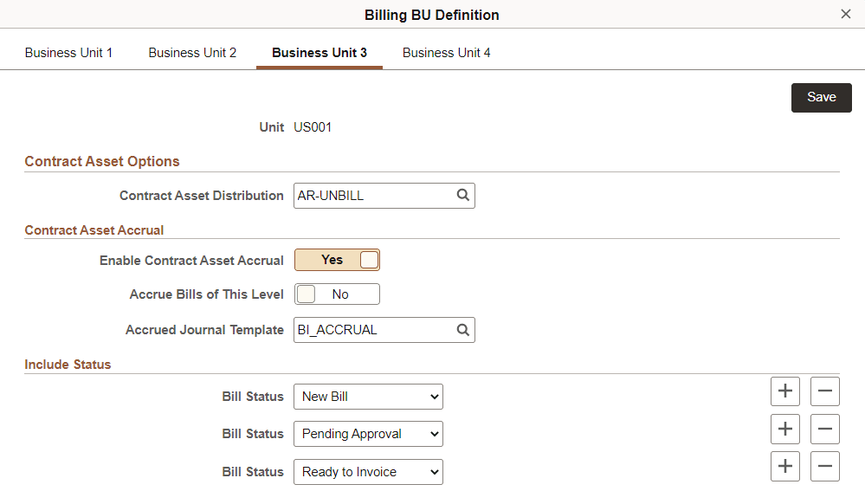The width and height of the screenshot is (865, 504).
Task: Switch to the Business Unit 1 tab
Action: coord(68,52)
